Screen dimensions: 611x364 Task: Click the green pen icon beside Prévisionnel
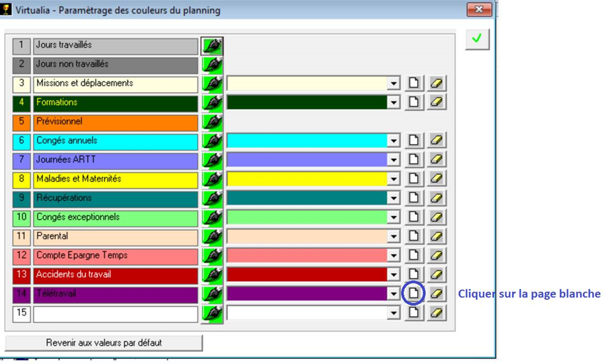click(212, 122)
